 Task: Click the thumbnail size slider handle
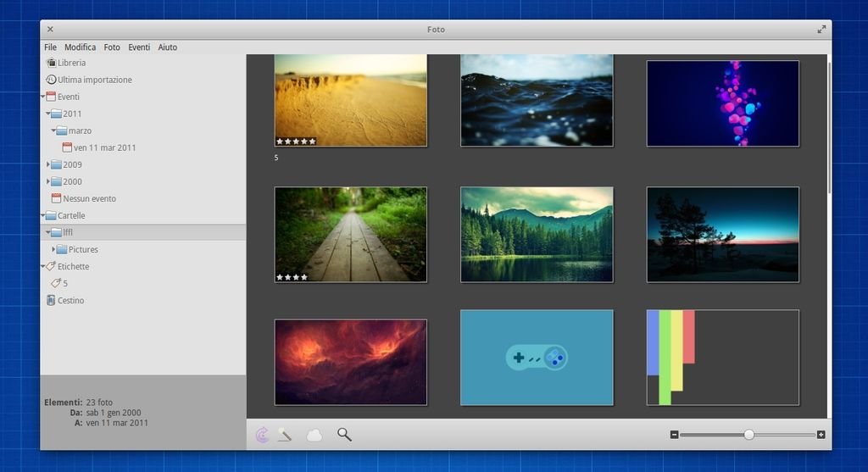[748, 435]
